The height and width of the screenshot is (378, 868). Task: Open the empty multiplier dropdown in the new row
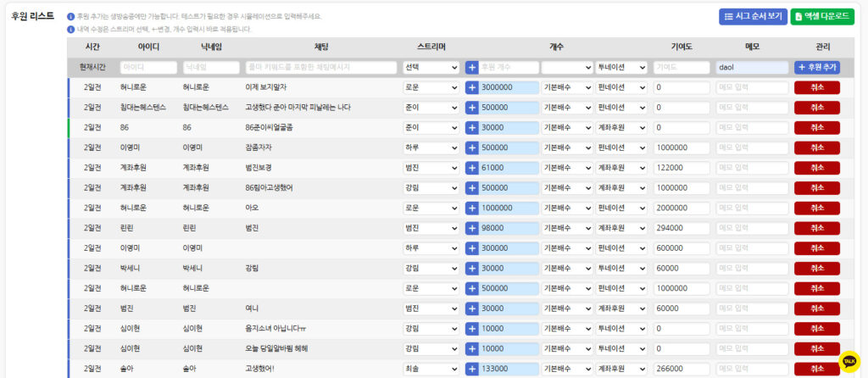point(567,68)
